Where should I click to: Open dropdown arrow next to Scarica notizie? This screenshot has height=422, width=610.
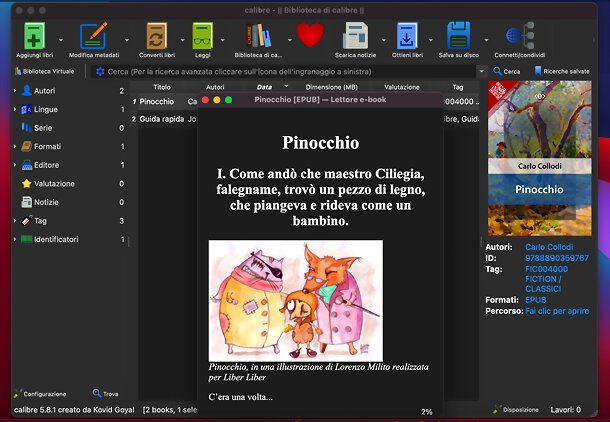coord(384,40)
